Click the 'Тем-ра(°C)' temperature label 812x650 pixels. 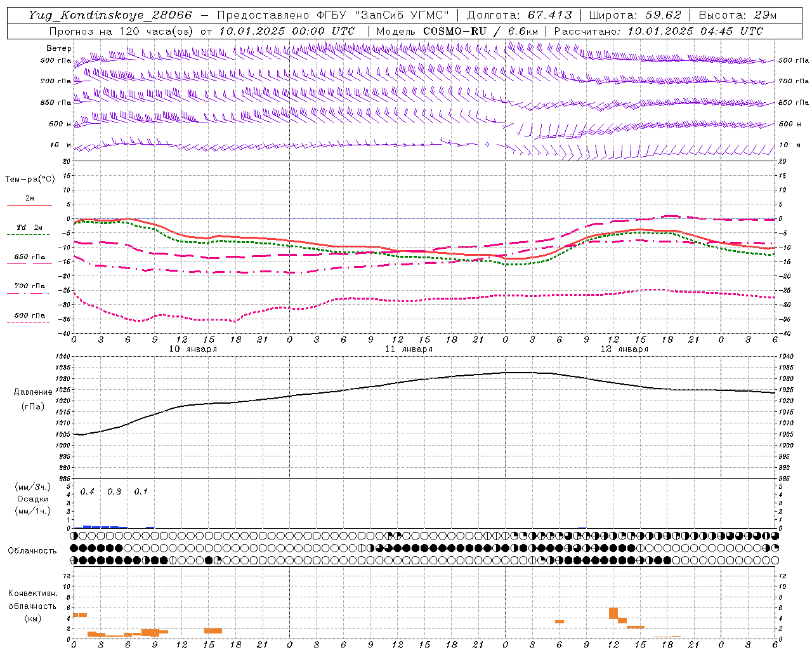(30, 180)
